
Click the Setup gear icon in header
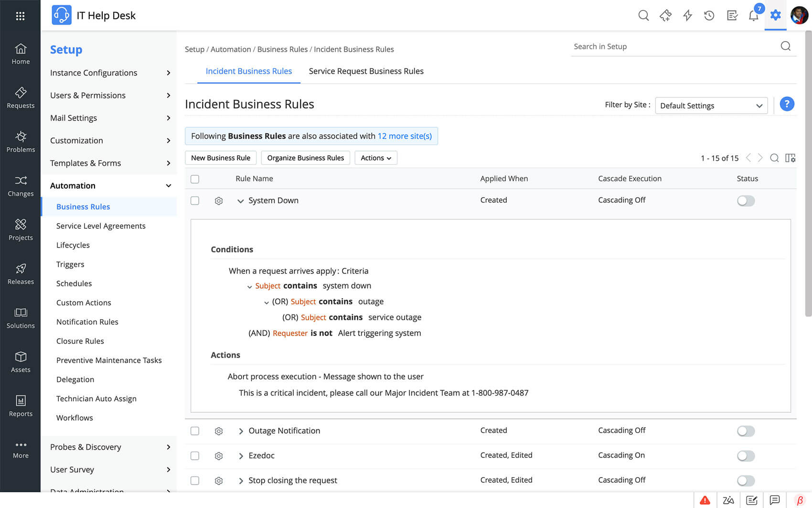click(775, 15)
